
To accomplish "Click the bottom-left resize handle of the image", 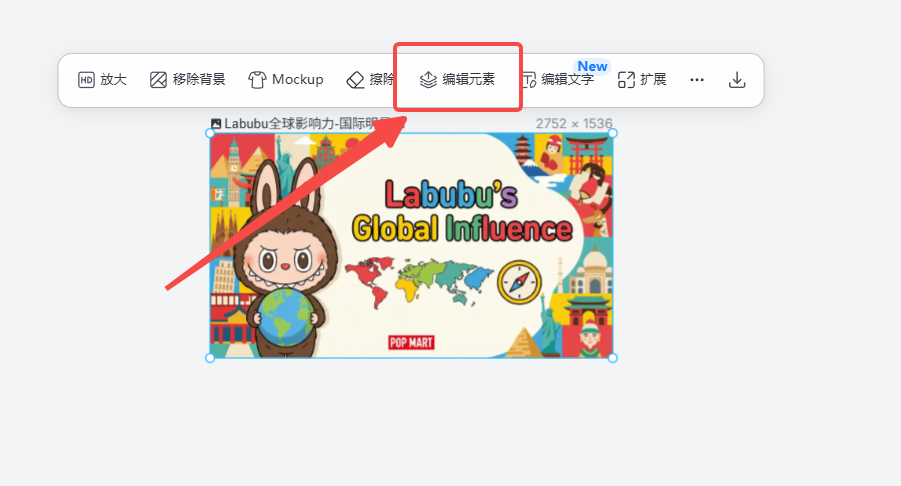I will click(210, 358).
